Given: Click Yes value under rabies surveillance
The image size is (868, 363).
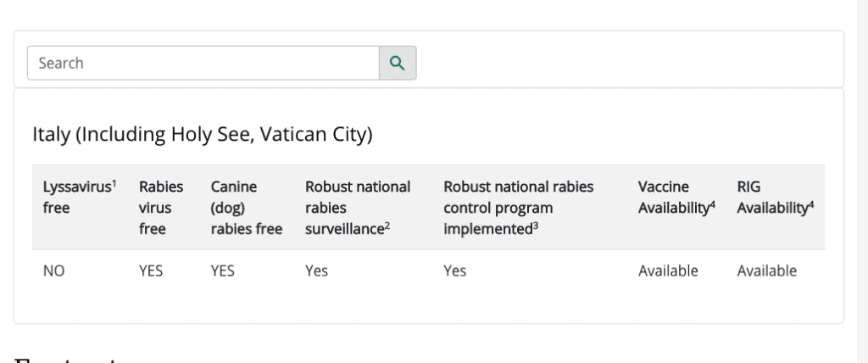Looking at the screenshot, I should tap(316, 271).
